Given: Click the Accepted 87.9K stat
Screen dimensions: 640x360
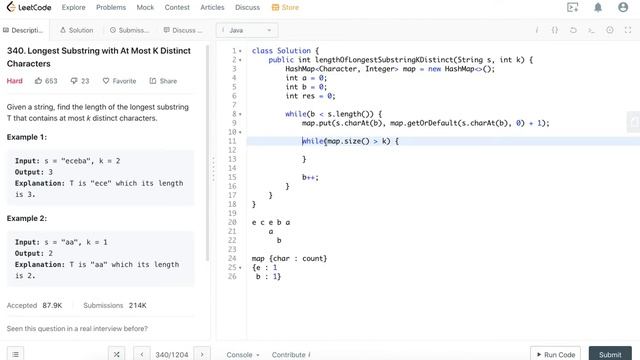Looking at the screenshot, I should [x=34, y=305].
